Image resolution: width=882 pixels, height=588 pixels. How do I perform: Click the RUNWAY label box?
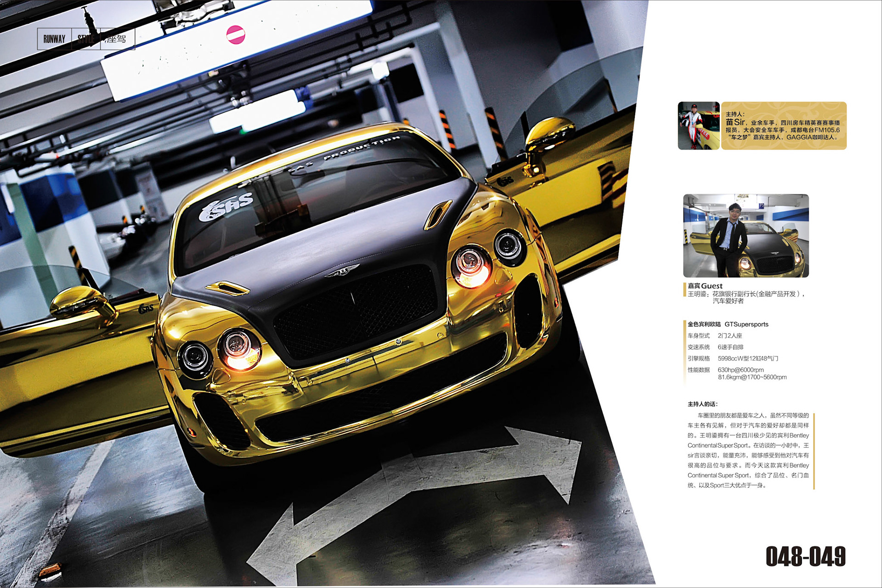tap(54, 39)
